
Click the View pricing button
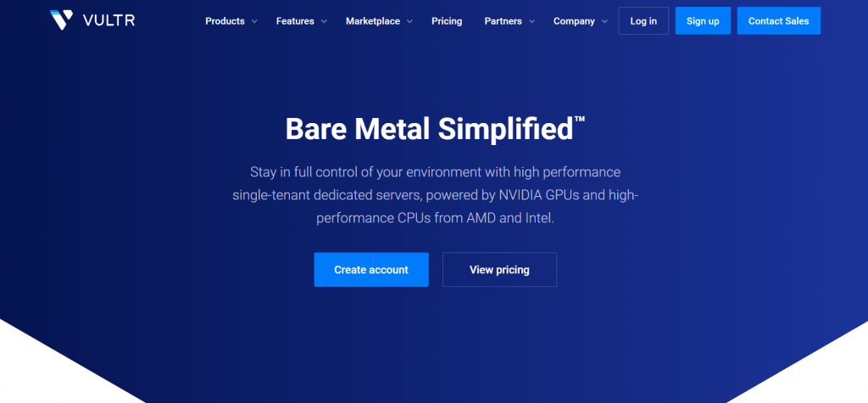(x=499, y=270)
